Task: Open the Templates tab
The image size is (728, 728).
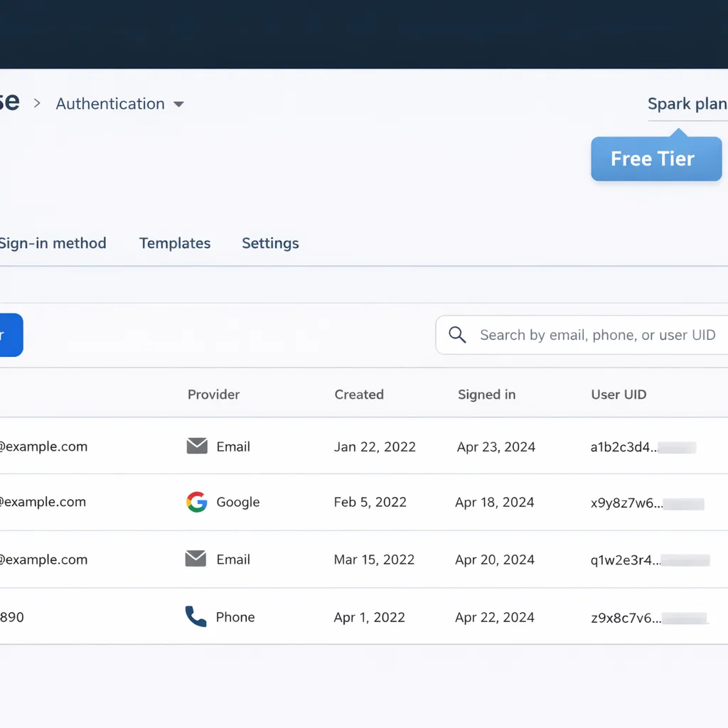Action: tap(175, 243)
